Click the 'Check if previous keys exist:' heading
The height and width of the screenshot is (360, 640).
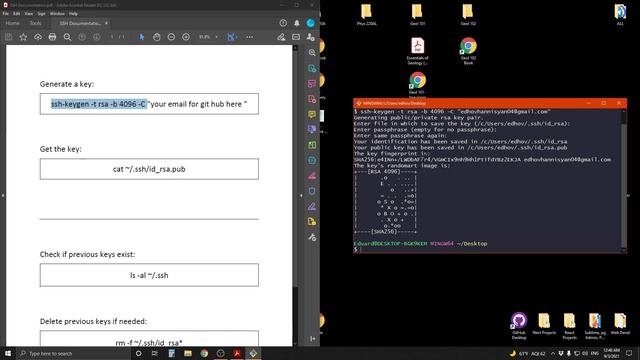pos(87,254)
